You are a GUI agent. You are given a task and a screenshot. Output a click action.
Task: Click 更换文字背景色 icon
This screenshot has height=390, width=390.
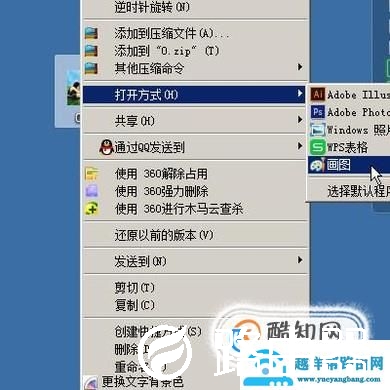90,383
